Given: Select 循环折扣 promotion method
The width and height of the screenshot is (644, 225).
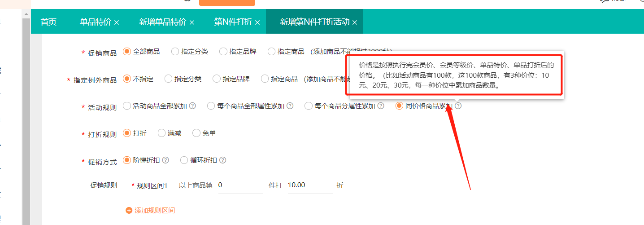Looking at the screenshot, I should pyautogui.click(x=184, y=160).
